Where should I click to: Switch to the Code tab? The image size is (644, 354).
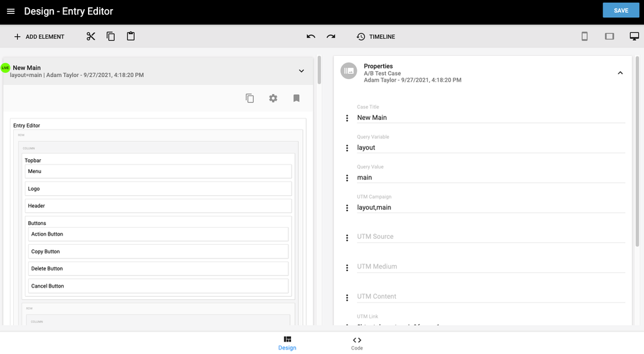(357, 343)
